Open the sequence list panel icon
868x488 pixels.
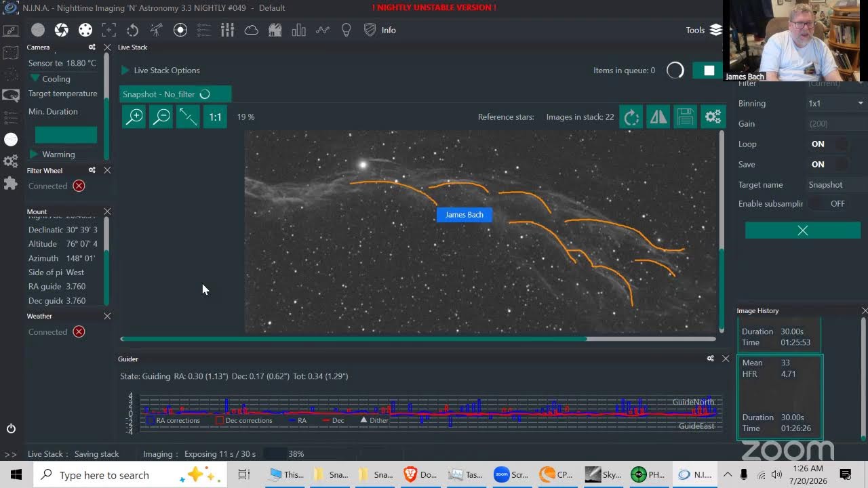pyautogui.click(x=204, y=30)
